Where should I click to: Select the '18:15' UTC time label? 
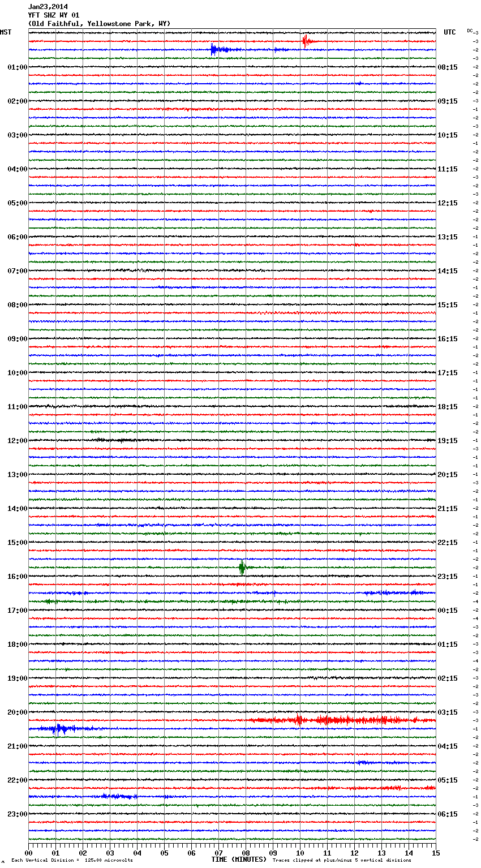[x=448, y=407]
